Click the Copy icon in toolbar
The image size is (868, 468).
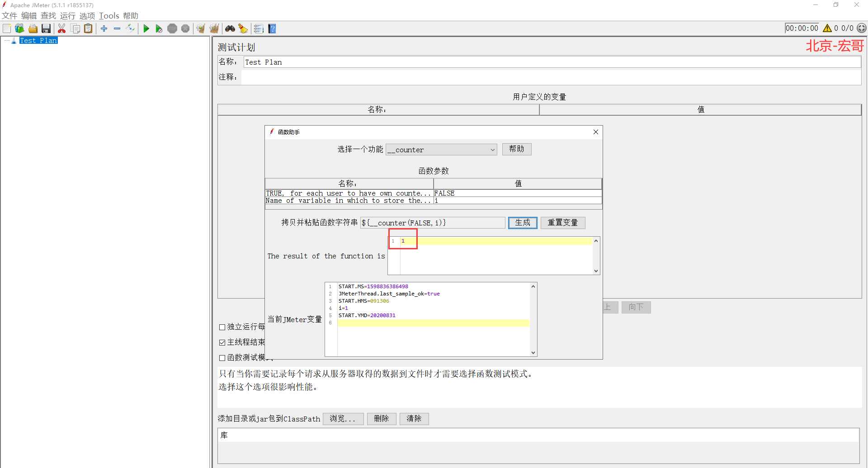75,28
